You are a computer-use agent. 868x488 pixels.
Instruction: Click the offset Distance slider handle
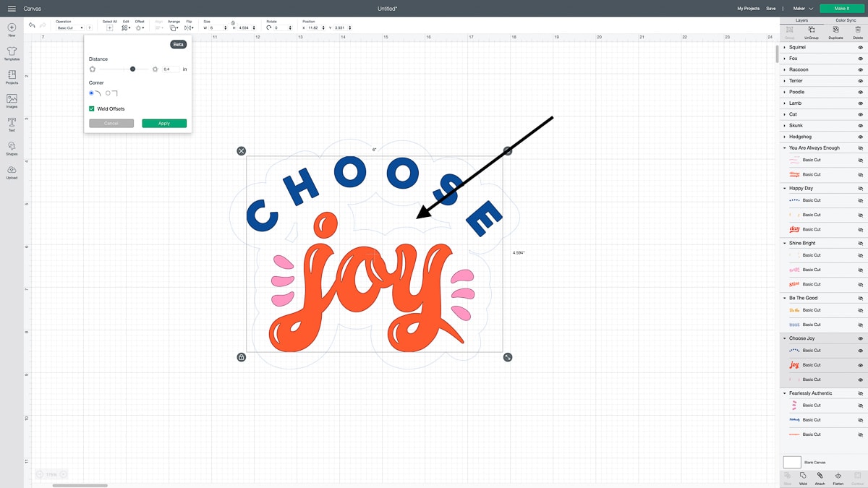point(132,69)
